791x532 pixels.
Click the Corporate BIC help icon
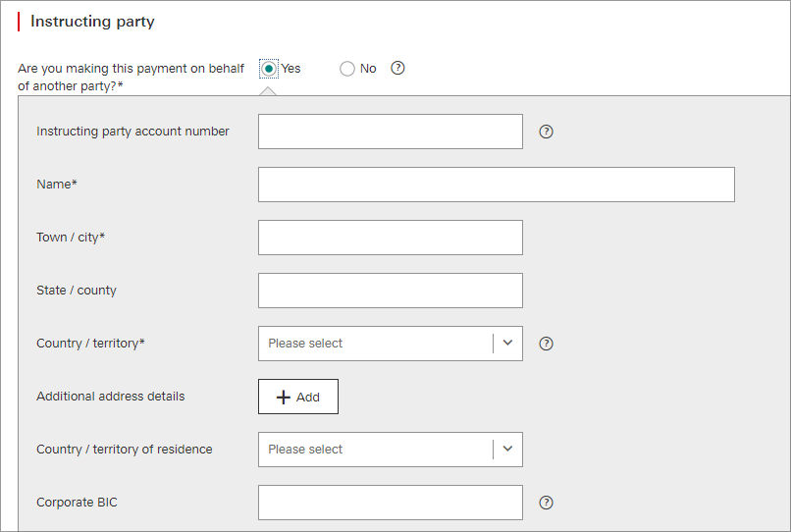pyautogui.click(x=547, y=503)
